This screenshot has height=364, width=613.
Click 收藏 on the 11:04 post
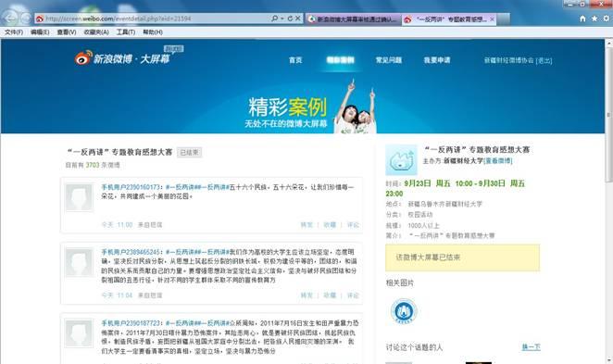pos(330,295)
